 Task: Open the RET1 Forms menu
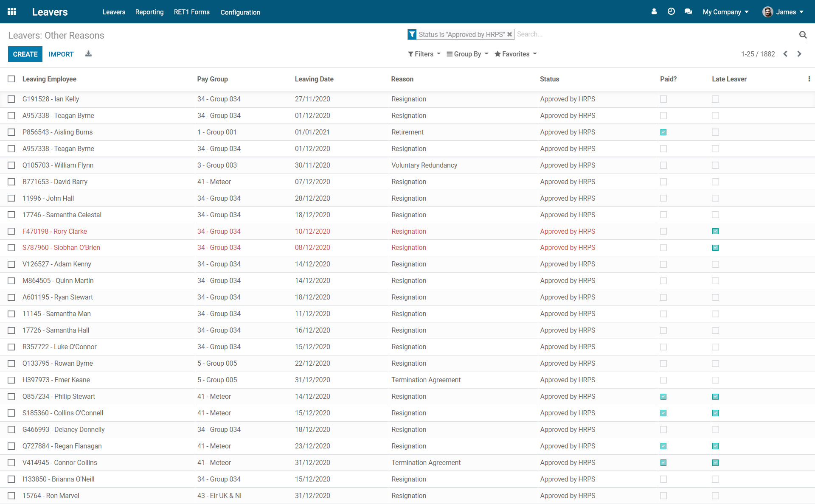pos(191,12)
